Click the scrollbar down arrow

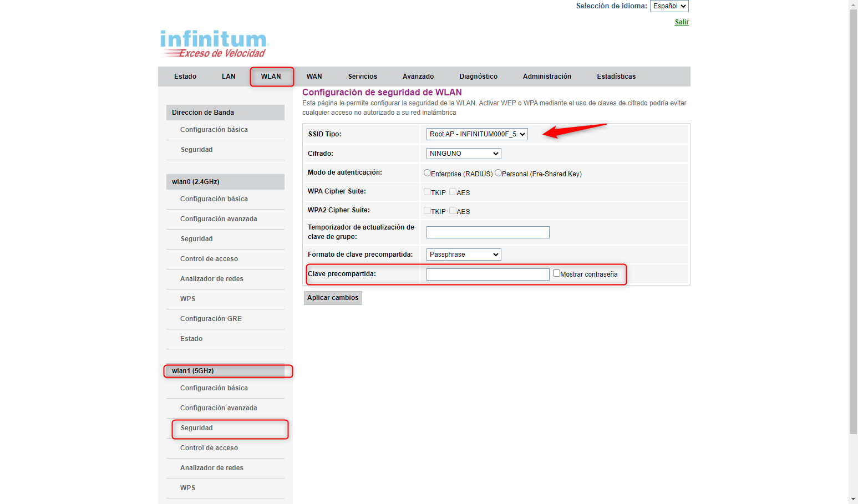click(853, 499)
